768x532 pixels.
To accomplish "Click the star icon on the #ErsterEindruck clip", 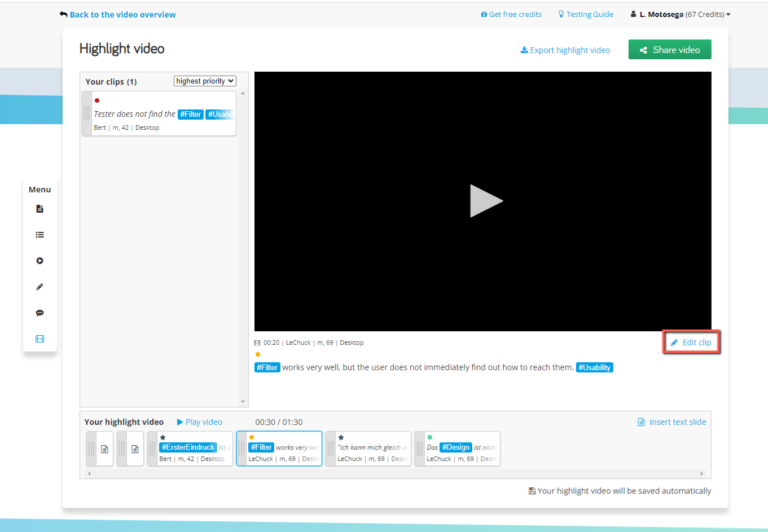I will (163, 437).
